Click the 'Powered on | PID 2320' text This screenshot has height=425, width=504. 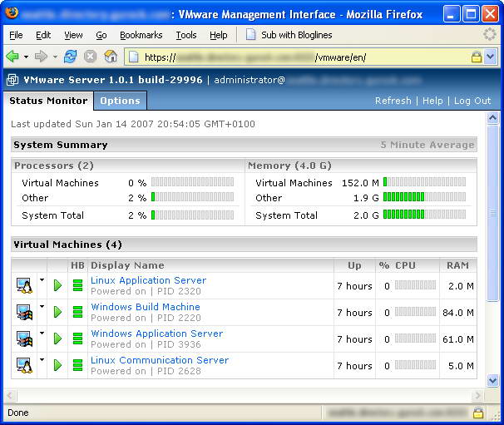tap(146, 291)
